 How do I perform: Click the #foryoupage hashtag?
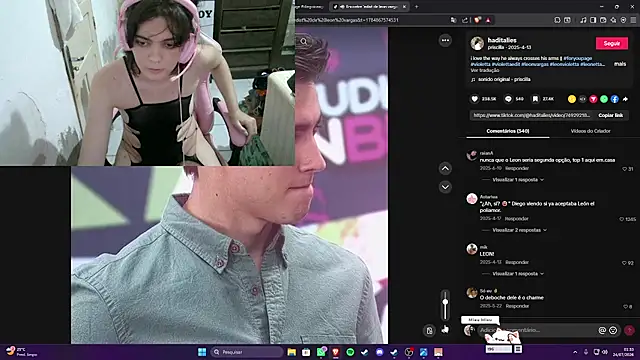click(578, 58)
